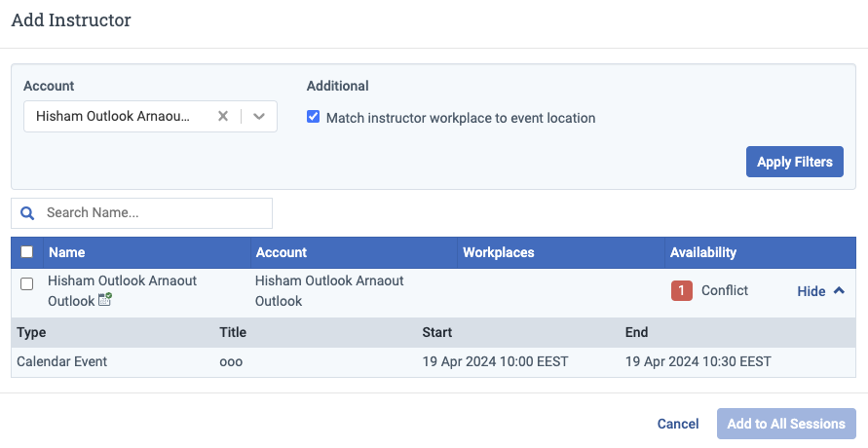Click the Title sub-table header
The height and width of the screenshot is (448, 868).
click(x=233, y=332)
